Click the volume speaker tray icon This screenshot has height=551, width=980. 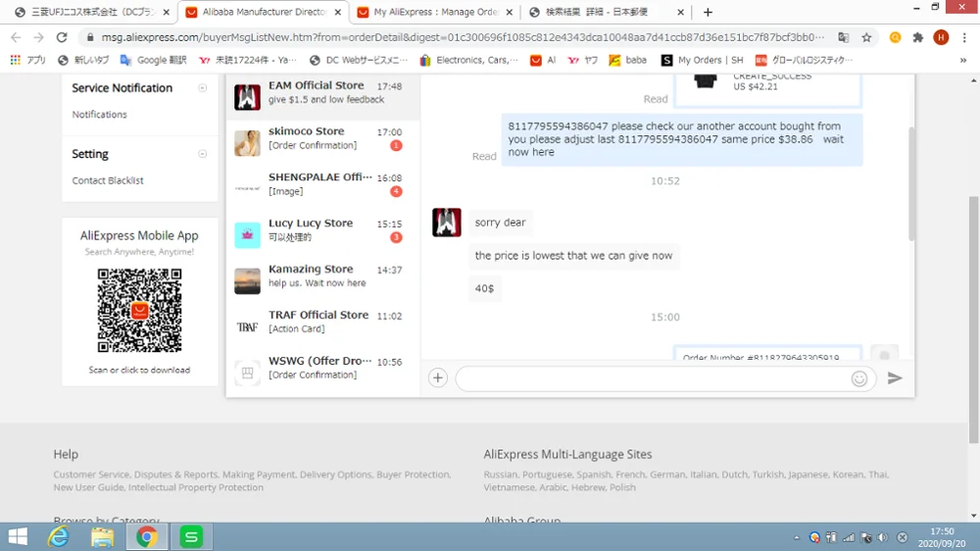(883, 537)
